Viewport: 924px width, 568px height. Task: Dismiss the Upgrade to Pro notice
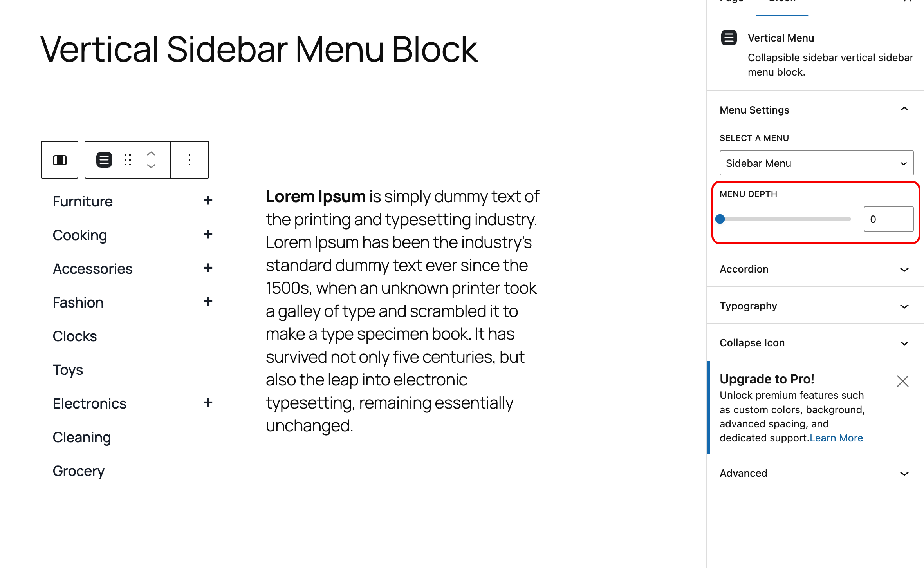tap(902, 380)
